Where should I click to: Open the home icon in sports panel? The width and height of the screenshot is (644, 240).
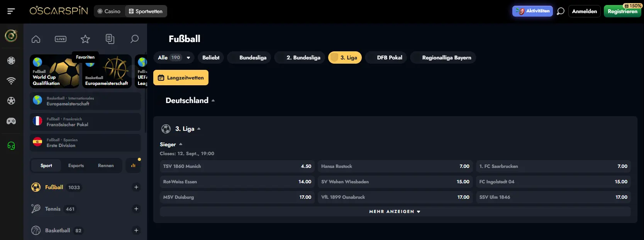[x=36, y=39]
